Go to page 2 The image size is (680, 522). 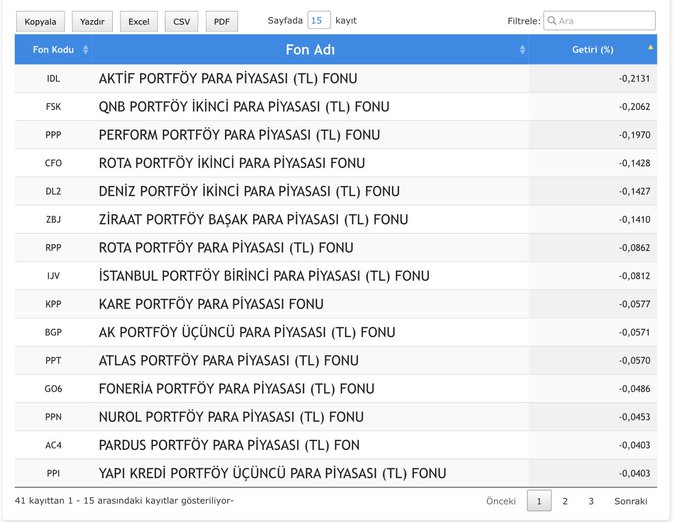(x=565, y=501)
